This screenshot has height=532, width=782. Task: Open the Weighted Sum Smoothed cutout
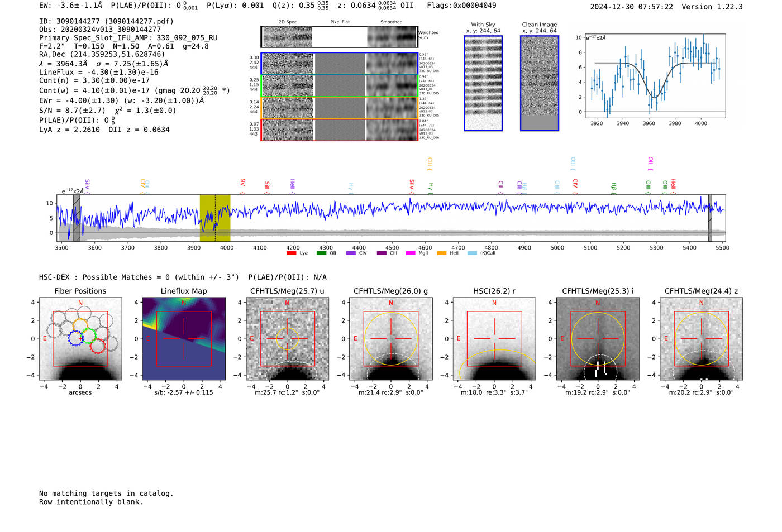click(392, 37)
